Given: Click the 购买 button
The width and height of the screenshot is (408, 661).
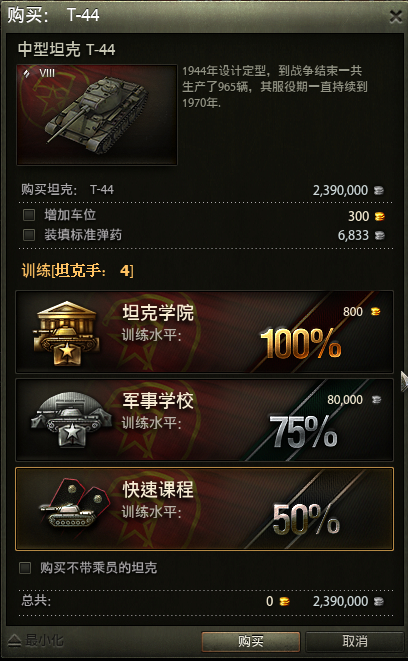Looking at the screenshot, I should coord(251,642).
